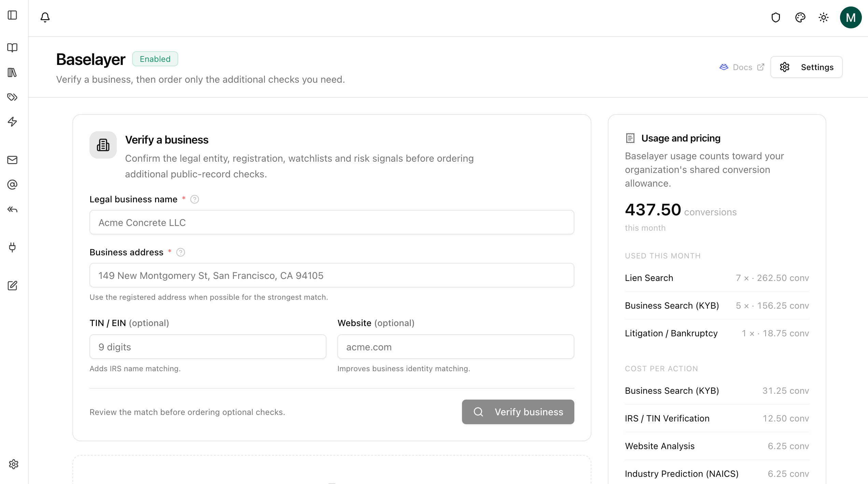Toggle light mode sun icon

[824, 17]
